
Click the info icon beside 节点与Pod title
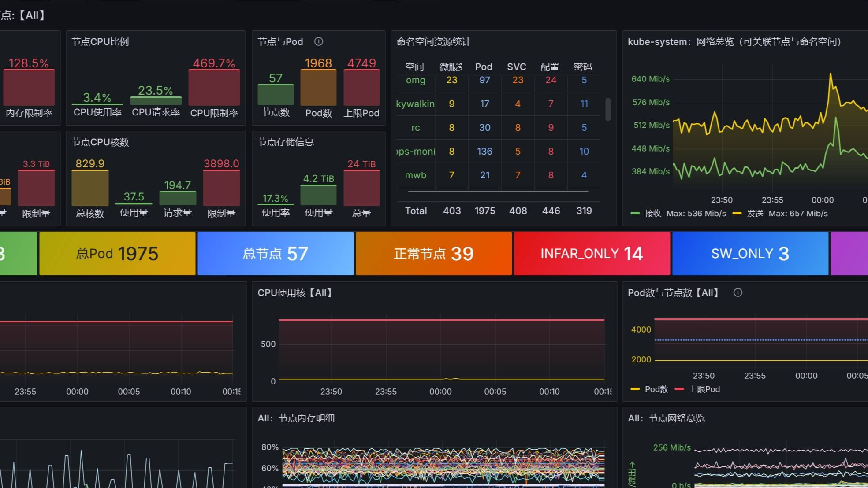(318, 41)
